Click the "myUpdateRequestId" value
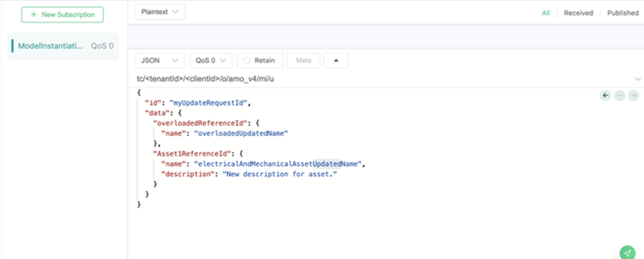 [208, 103]
